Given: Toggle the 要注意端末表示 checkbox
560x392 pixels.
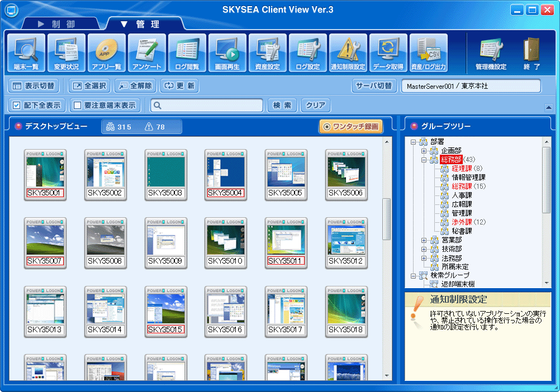Looking at the screenshot, I should click(77, 105).
